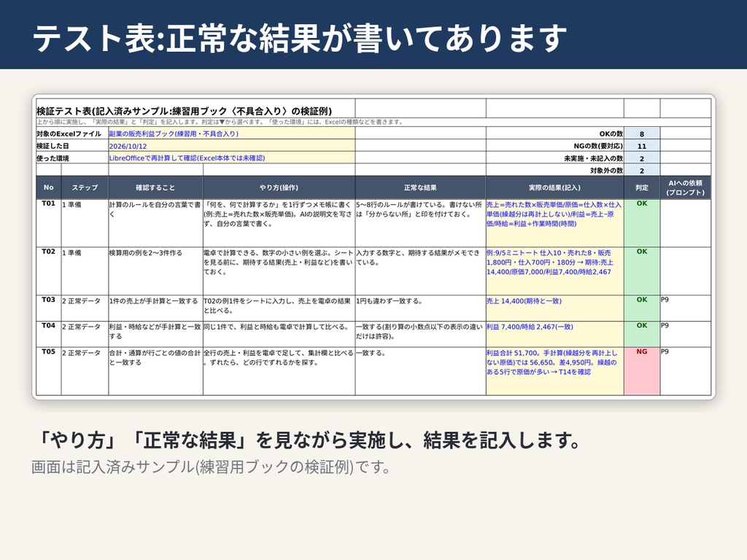
Task: Select the 検証テスト表 sheet title cell
Action: (x=196, y=109)
